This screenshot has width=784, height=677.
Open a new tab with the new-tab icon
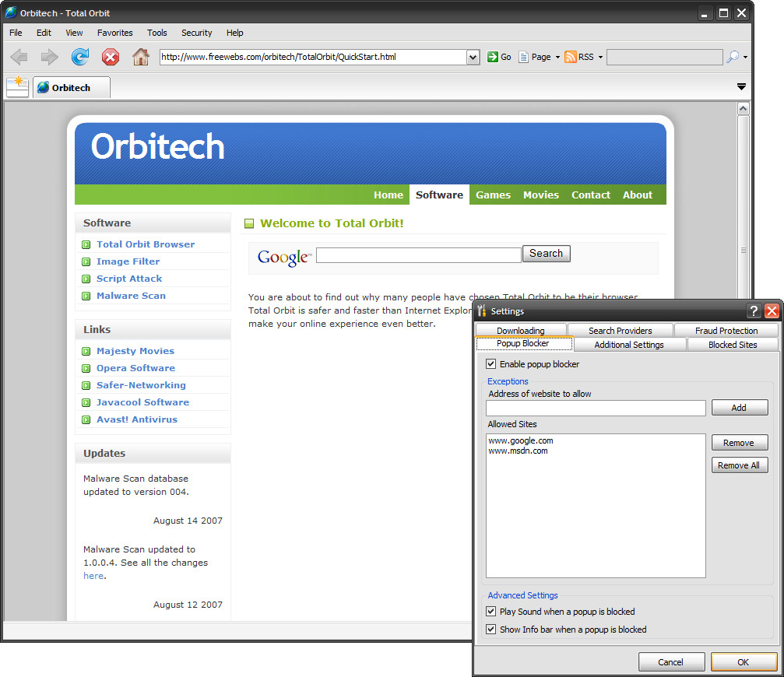[17, 87]
